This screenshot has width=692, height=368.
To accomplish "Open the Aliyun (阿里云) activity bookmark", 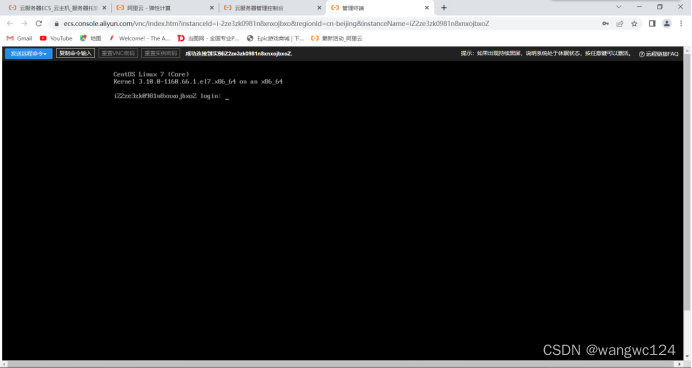I will click(337, 38).
